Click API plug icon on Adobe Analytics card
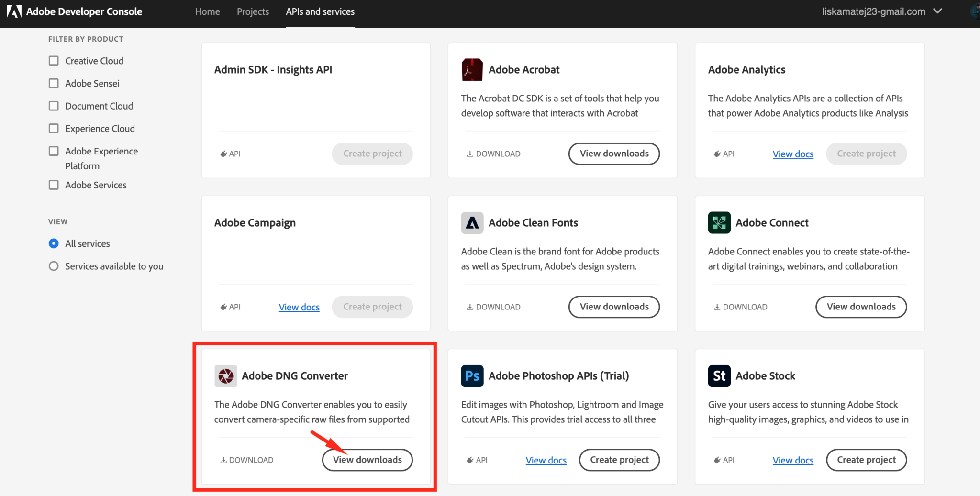 pos(717,154)
